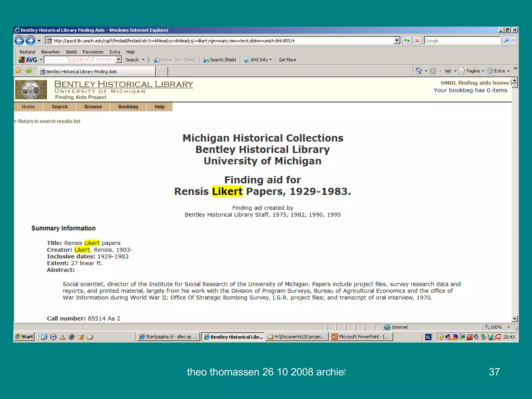532x399 pixels.
Task: Click the Home page house icon
Action: click(x=418, y=71)
